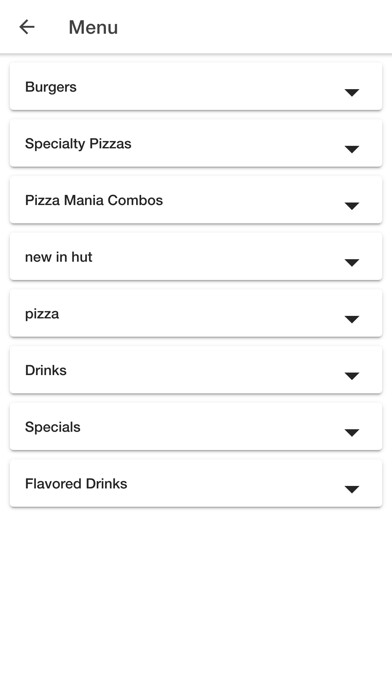
Task: Select the Burgers category label
Action: coord(51,87)
